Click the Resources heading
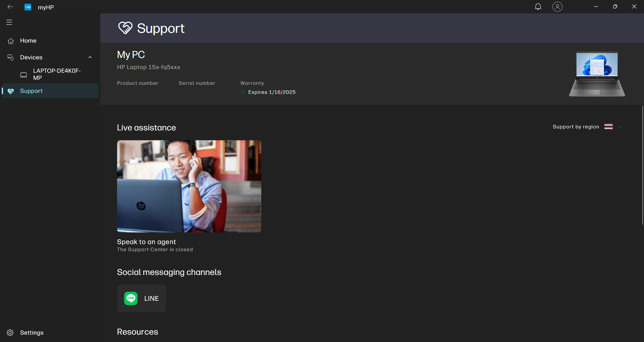The width and height of the screenshot is (644, 342). point(138,332)
